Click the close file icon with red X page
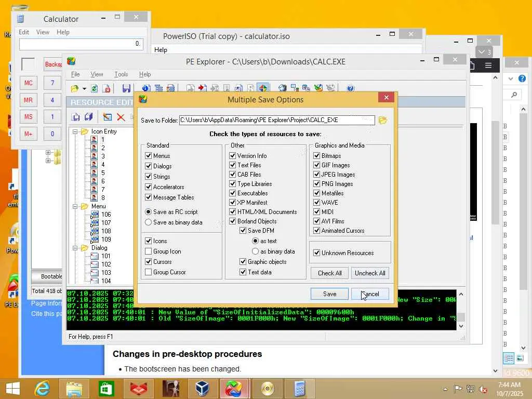532x399 pixels. [x=107, y=88]
